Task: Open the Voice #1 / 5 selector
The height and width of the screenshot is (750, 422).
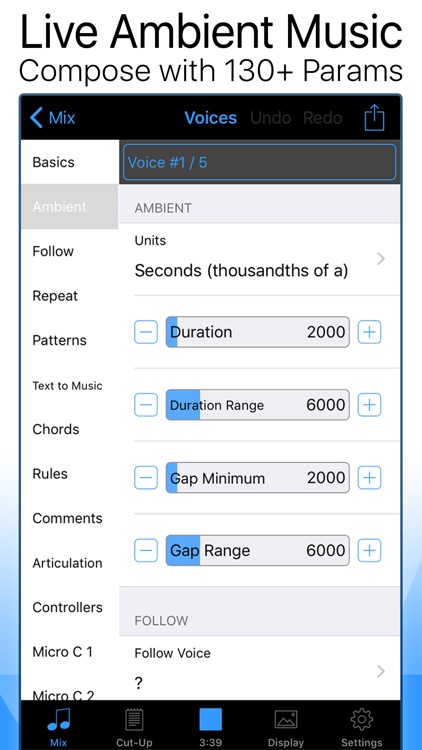Action: [x=259, y=162]
